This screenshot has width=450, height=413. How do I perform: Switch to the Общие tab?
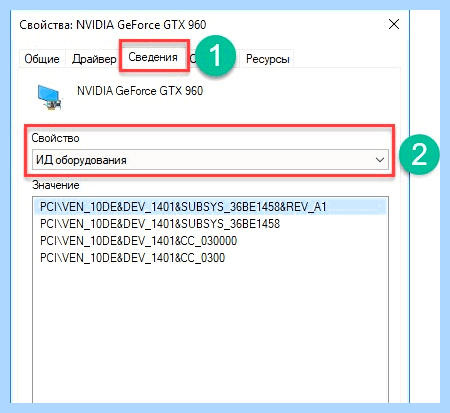(x=42, y=59)
